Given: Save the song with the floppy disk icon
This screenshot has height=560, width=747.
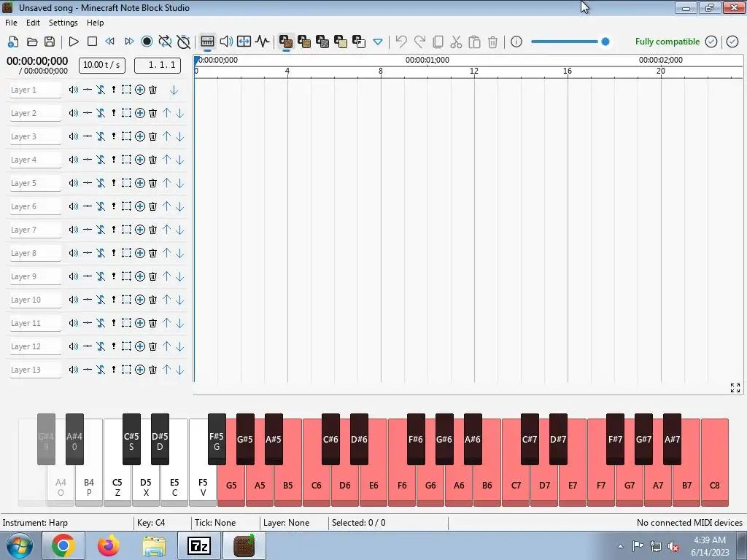Looking at the screenshot, I should [50, 42].
